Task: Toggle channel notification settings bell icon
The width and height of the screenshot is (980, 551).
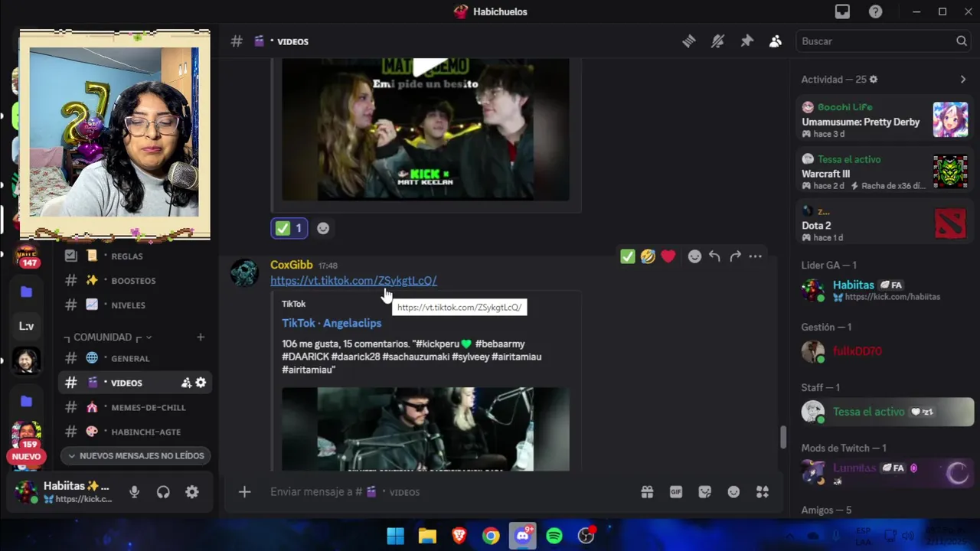Action: click(x=717, y=41)
